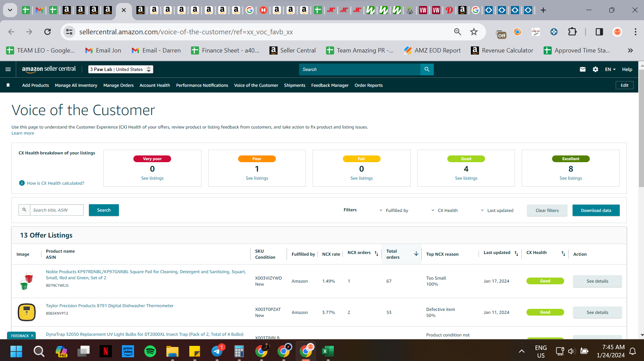Expand the Last updated filter

(x=497, y=210)
